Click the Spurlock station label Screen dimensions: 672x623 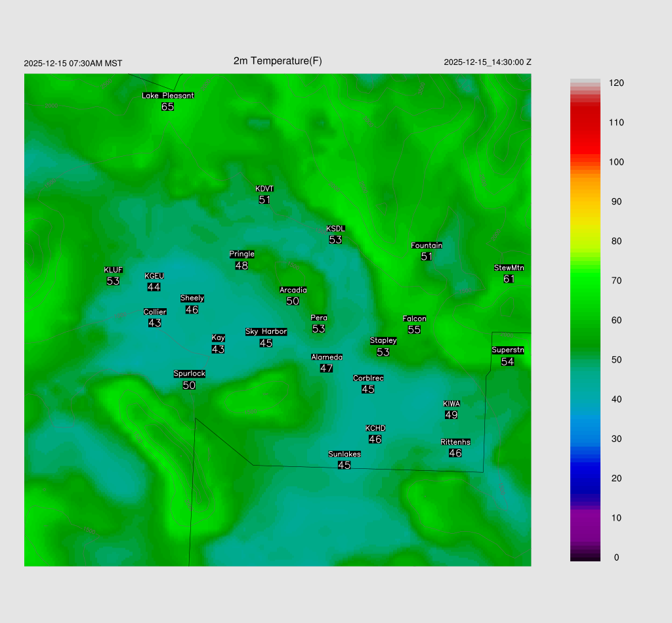pos(189,374)
